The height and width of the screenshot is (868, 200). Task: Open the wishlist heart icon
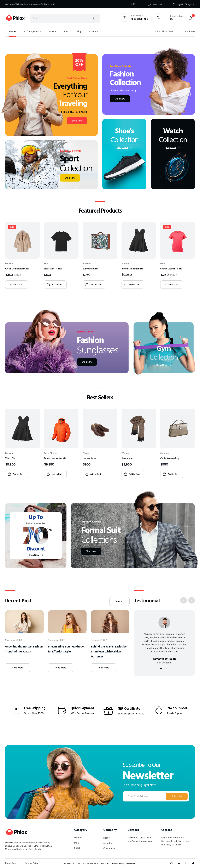[x=159, y=18]
